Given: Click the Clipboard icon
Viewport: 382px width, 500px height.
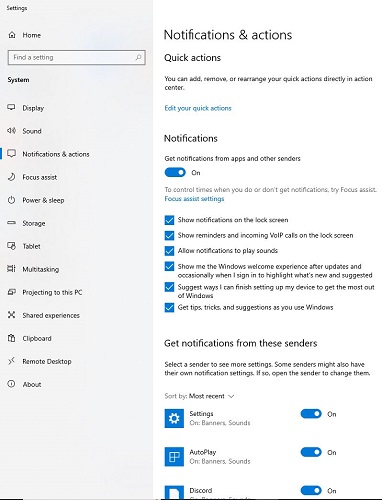Looking at the screenshot, I should point(12,338).
